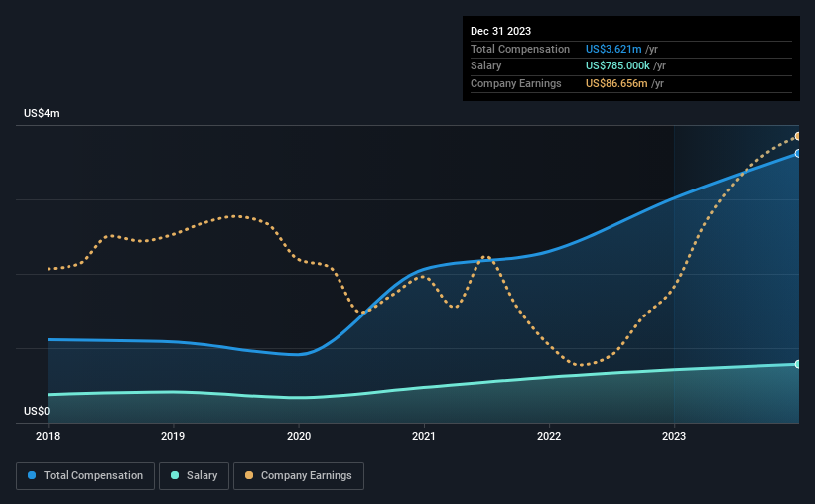Click the Total Compensation tooltip row label
Image resolution: width=815 pixels, height=504 pixels.
(520, 49)
